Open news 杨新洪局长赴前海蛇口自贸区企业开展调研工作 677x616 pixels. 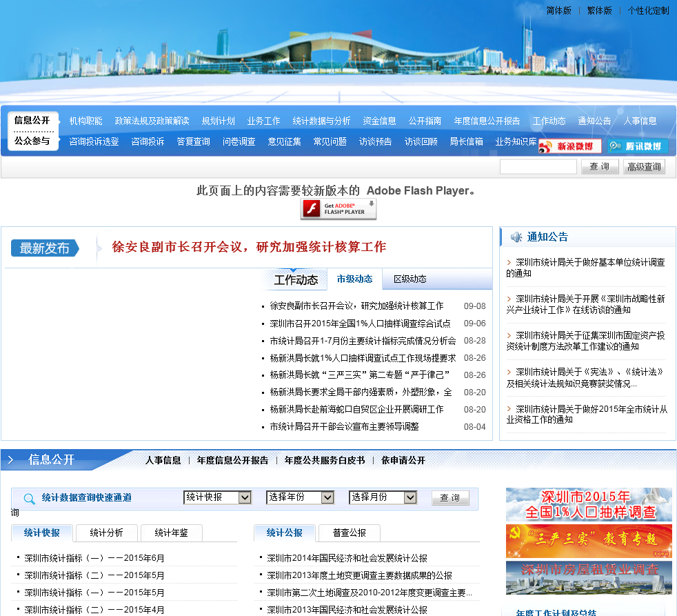pos(356,410)
